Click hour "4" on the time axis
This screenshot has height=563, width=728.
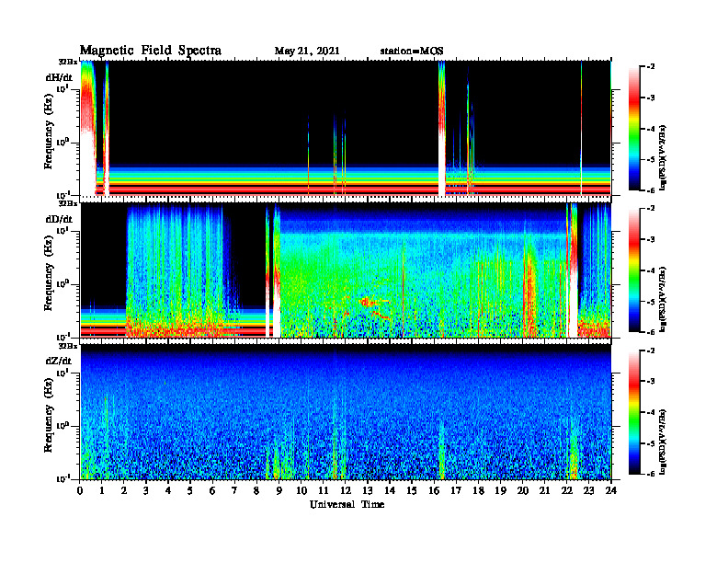tap(168, 491)
